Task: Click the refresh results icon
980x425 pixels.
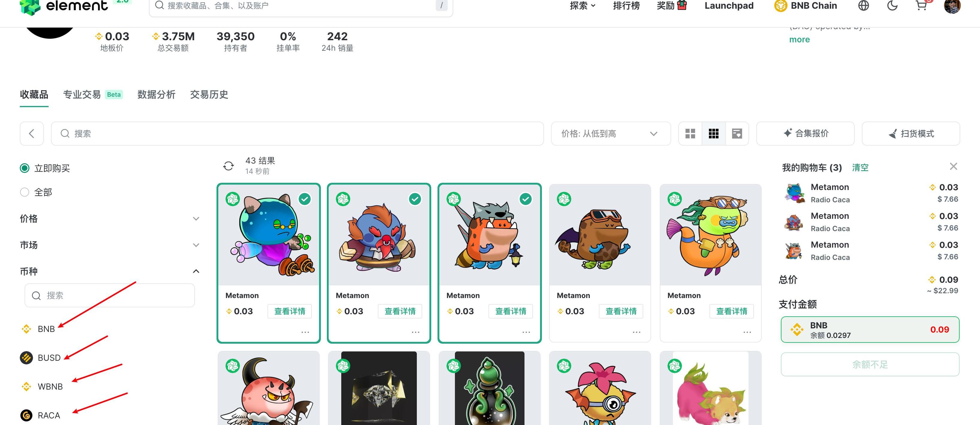Action: click(x=228, y=166)
